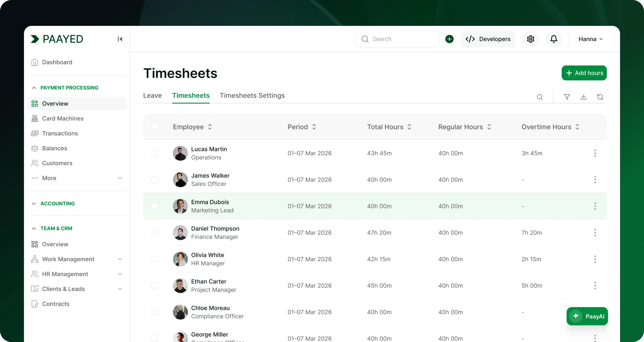Open settings via the gear icon
Image resolution: width=644 pixels, height=342 pixels.
coord(531,39)
